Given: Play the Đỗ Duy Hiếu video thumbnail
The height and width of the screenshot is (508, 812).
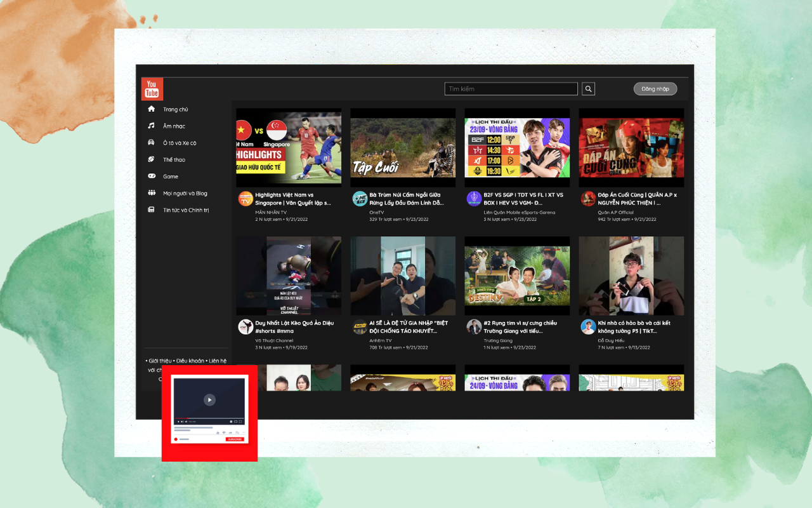Looking at the screenshot, I should (x=631, y=276).
